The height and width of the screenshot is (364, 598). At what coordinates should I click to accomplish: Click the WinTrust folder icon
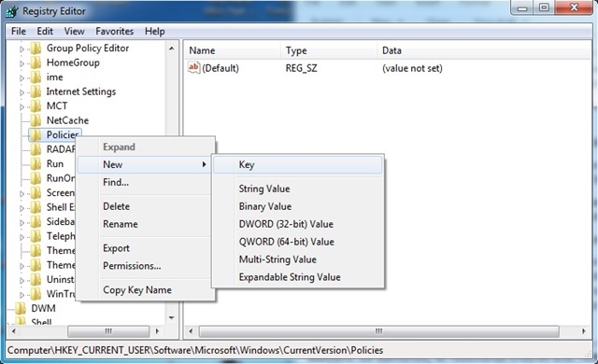coord(36,294)
